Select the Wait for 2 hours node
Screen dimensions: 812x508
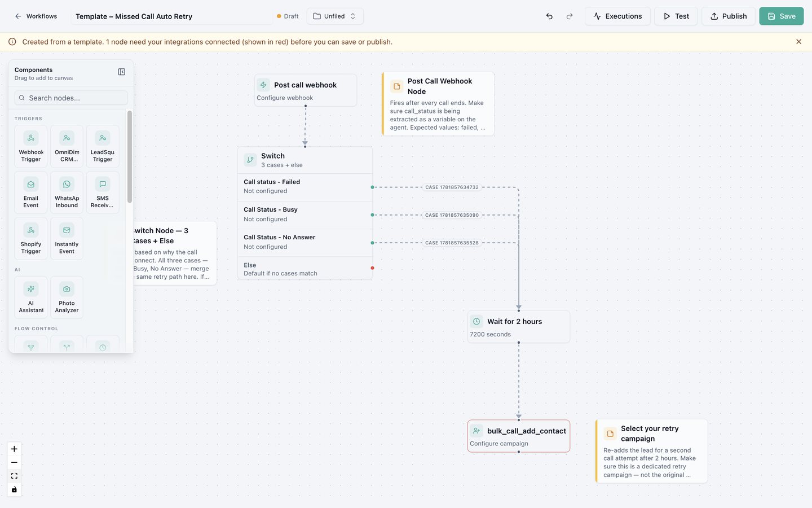pos(519,327)
